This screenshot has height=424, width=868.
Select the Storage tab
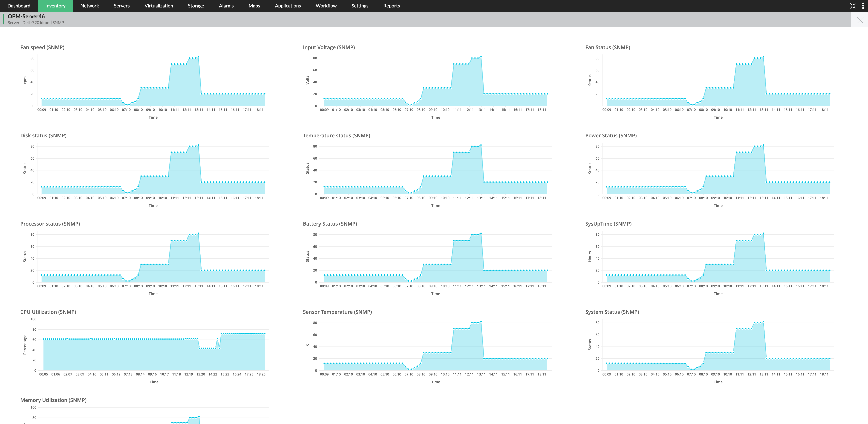[x=196, y=6]
